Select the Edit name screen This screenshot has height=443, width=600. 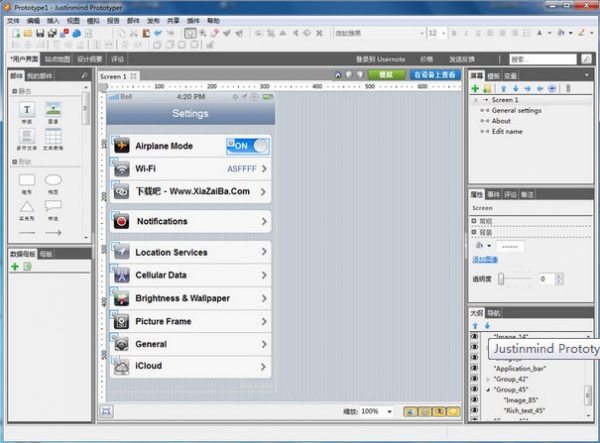tap(507, 132)
